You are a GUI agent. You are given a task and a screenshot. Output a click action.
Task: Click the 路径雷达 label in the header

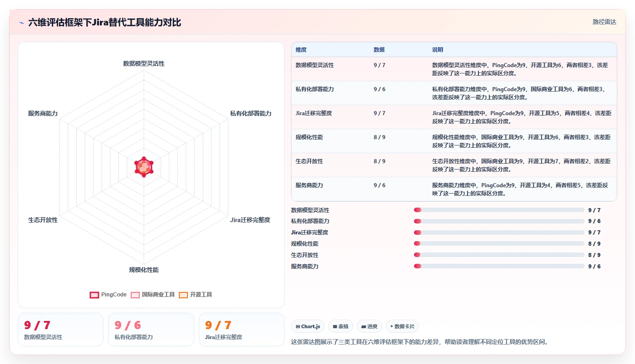click(x=605, y=22)
